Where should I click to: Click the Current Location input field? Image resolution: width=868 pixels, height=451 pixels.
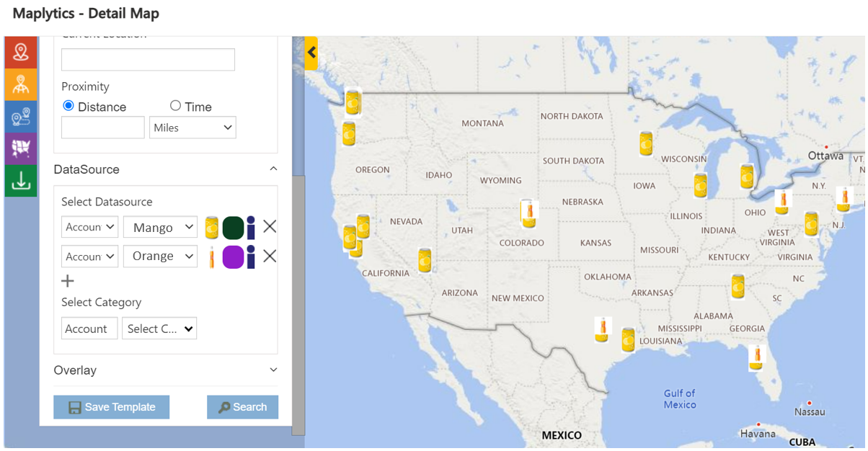pos(148,60)
